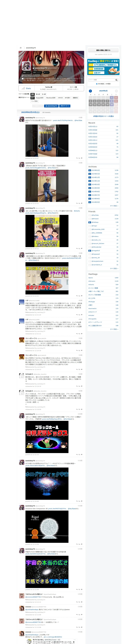Select the 全て tweet filter
The image size is (138, 644).
(x=33, y=98)
